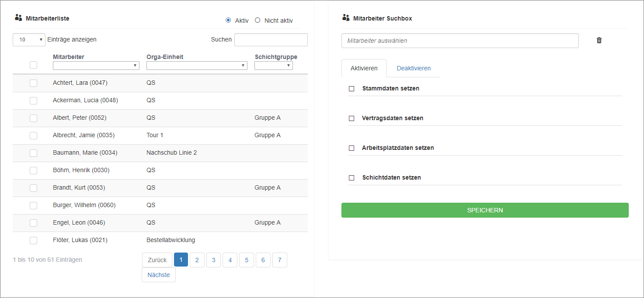Click the name Burger, Wilhelm (0060)

pos(84,205)
